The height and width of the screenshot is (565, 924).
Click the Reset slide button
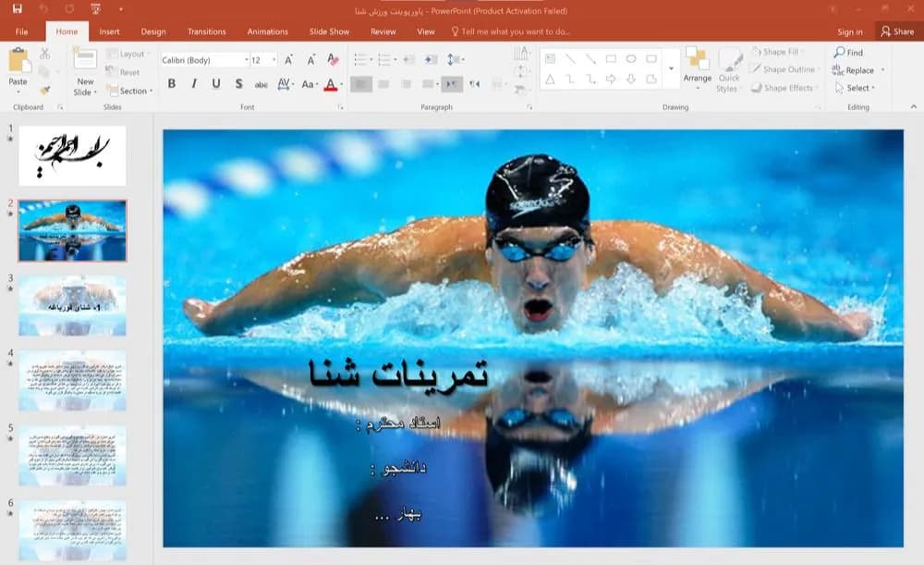coord(123,72)
